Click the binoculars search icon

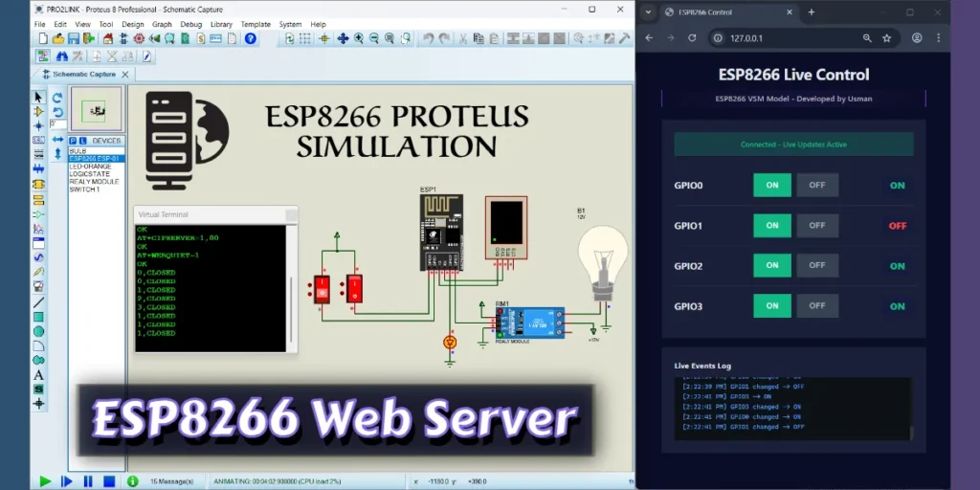[x=62, y=56]
